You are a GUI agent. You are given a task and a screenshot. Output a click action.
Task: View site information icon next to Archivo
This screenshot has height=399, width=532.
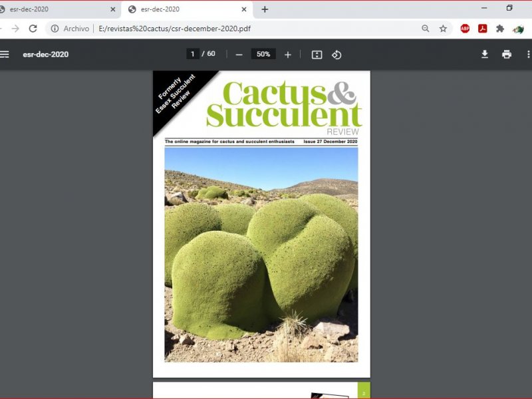point(55,29)
